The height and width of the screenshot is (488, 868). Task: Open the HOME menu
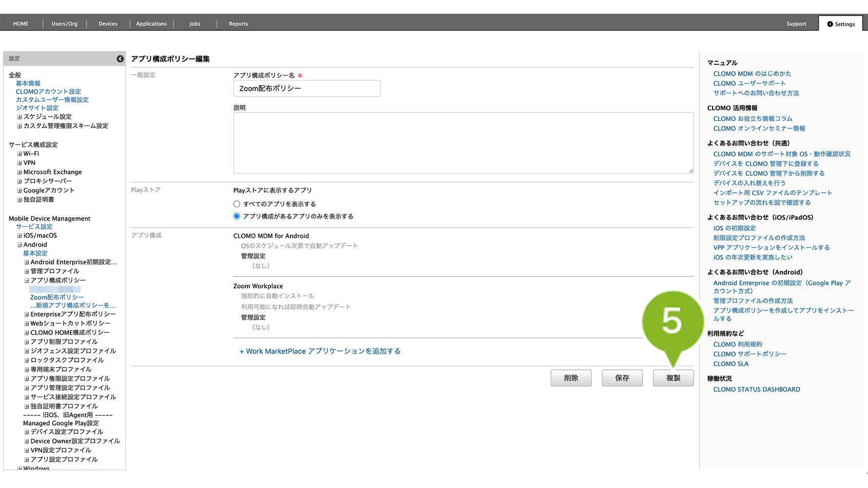pyautogui.click(x=21, y=23)
